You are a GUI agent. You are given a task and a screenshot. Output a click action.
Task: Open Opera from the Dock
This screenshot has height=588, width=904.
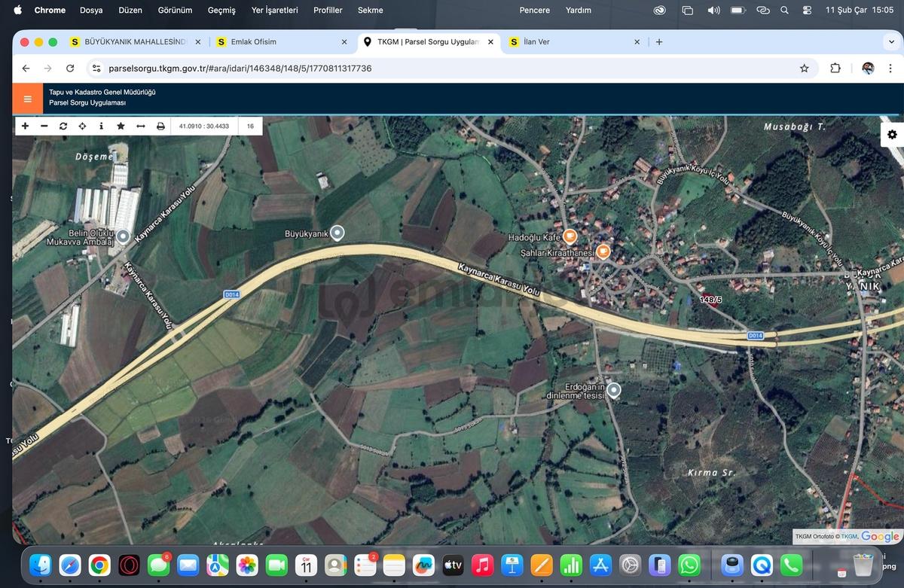coord(128,565)
